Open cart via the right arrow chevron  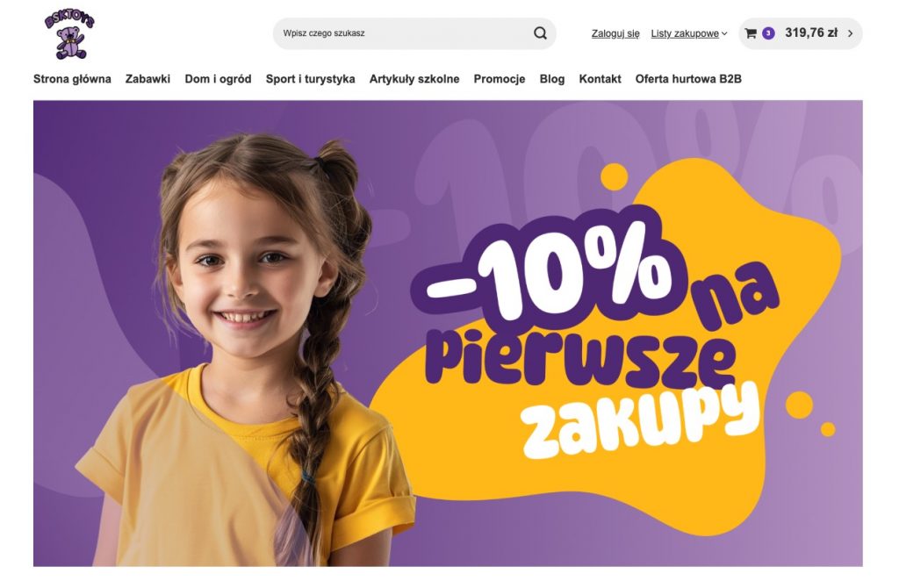coord(850,33)
